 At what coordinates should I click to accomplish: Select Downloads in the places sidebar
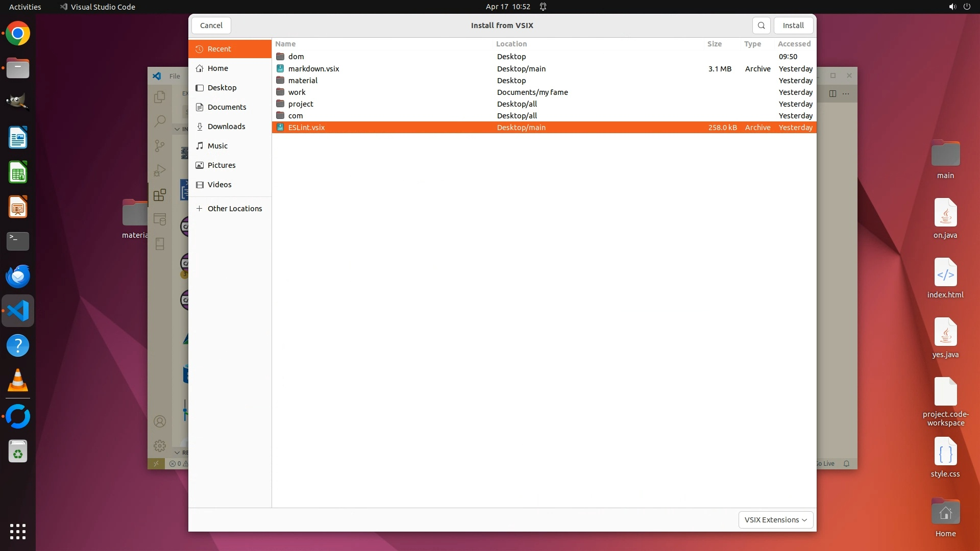pyautogui.click(x=226, y=127)
